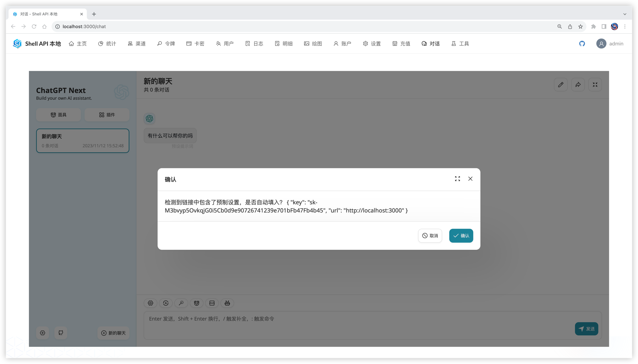Click the edit chat title pencil icon
This screenshot has height=364, width=638.
click(561, 85)
